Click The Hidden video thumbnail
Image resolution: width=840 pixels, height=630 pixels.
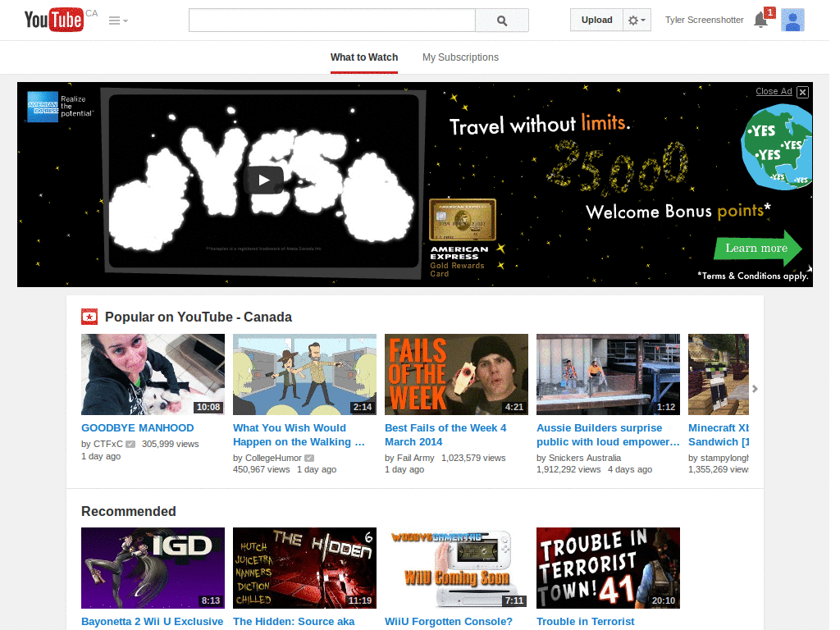[x=304, y=568]
